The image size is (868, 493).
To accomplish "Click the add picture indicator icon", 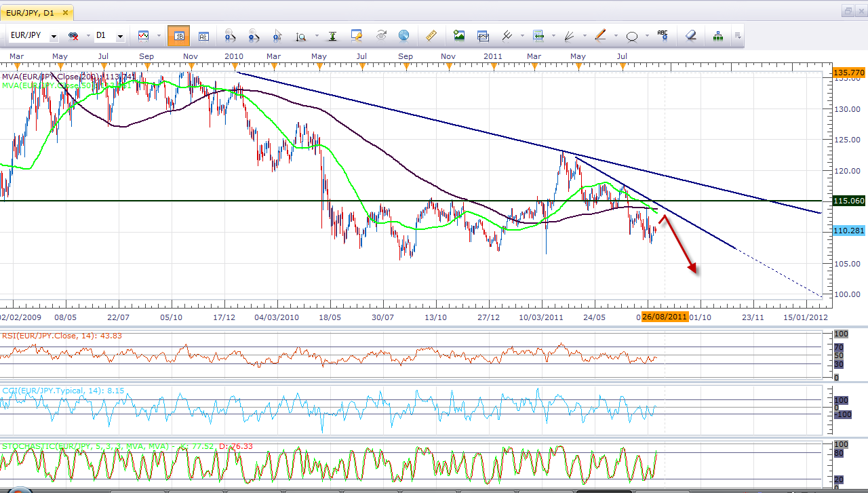I will point(459,35).
